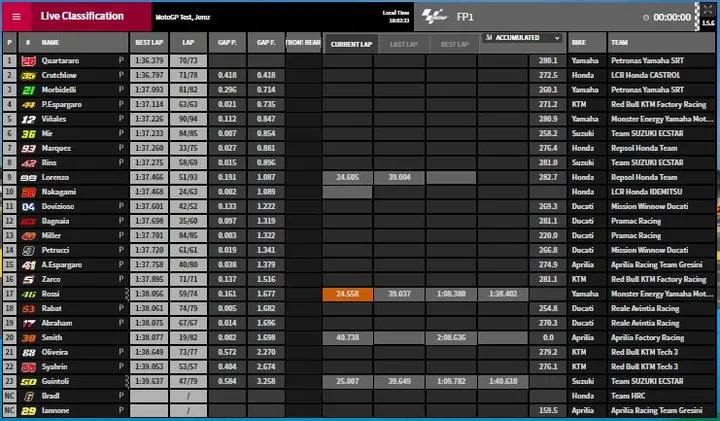Screen dimensions: 720x421
Task: Sort by Name column header
Action: coord(51,43)
